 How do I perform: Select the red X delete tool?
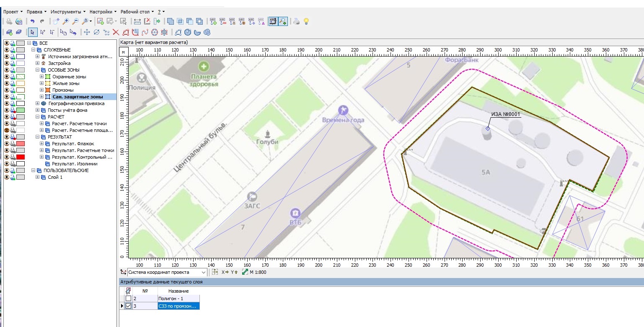[116, 32]
